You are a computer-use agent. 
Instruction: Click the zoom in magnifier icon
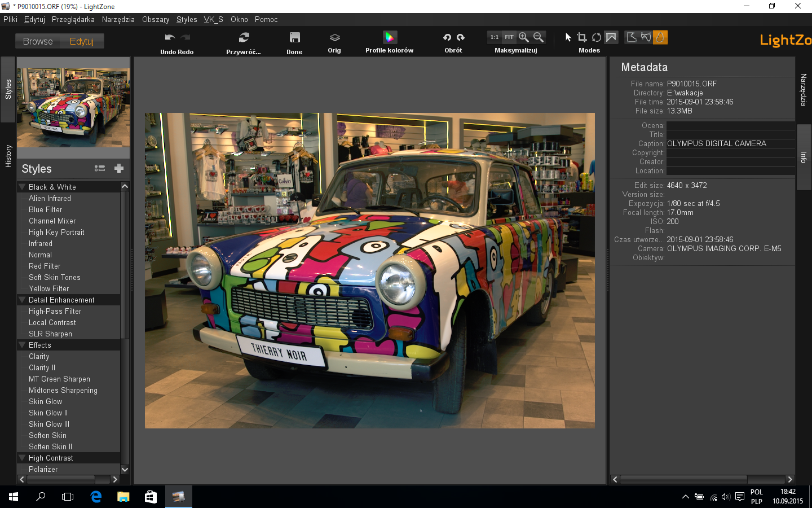point(524,37)
